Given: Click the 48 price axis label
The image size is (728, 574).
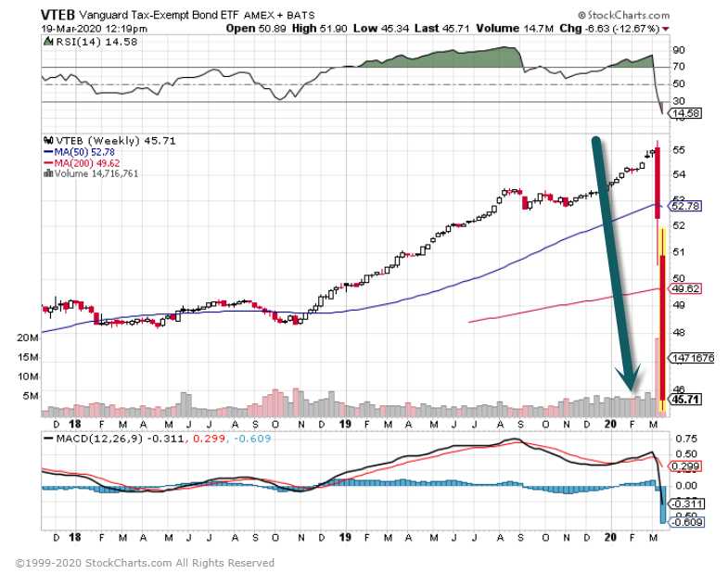Looking at the screenshot, I should tap(678, 333).
